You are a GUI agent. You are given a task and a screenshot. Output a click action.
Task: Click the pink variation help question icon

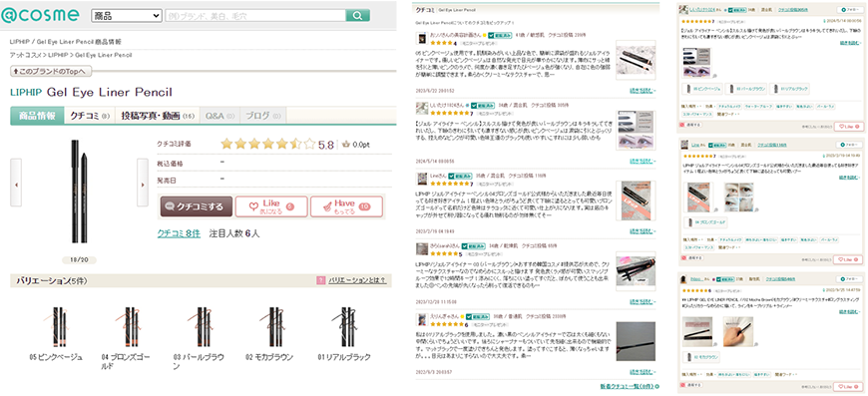[320, 280]
